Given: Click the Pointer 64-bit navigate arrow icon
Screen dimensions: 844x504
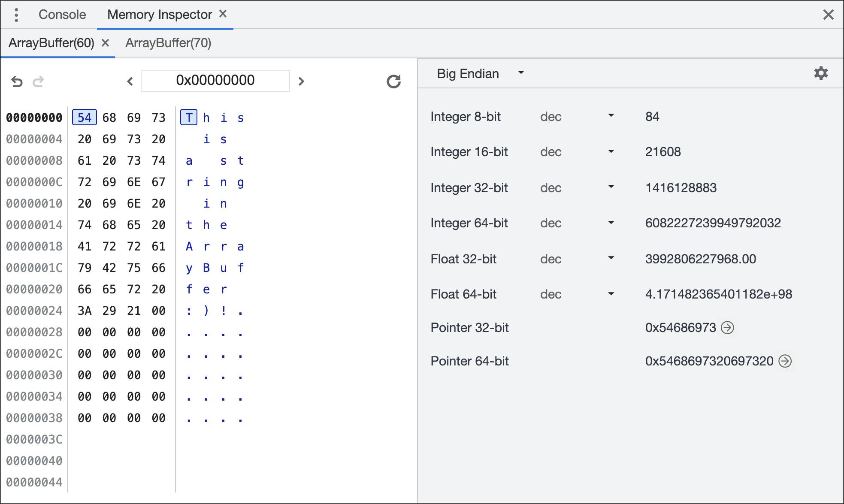Looking at the screenshot, I should pos(787,361).
